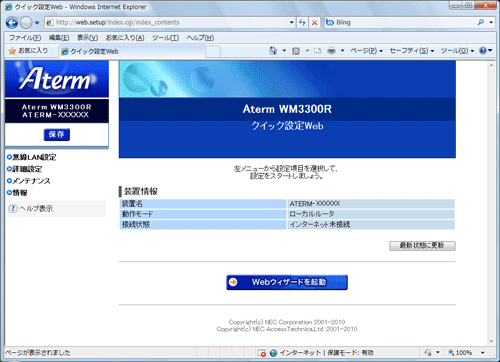Click the popup blocker status bar icon

tap(262, 353)
